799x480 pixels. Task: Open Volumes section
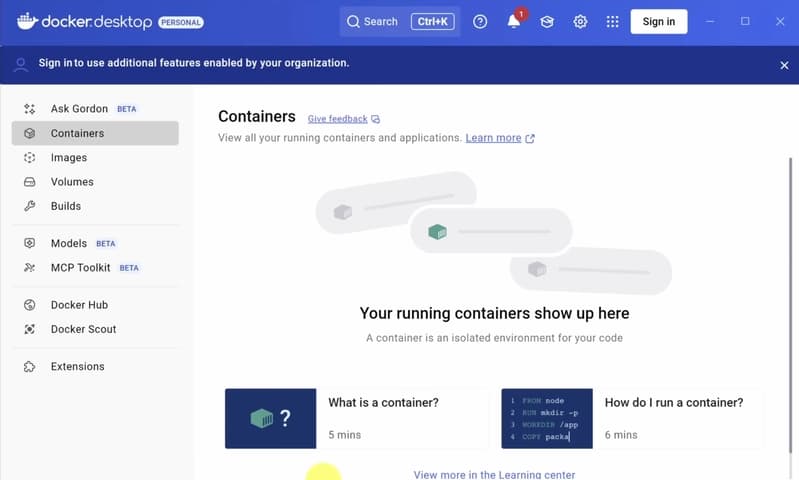click(95, 182)
